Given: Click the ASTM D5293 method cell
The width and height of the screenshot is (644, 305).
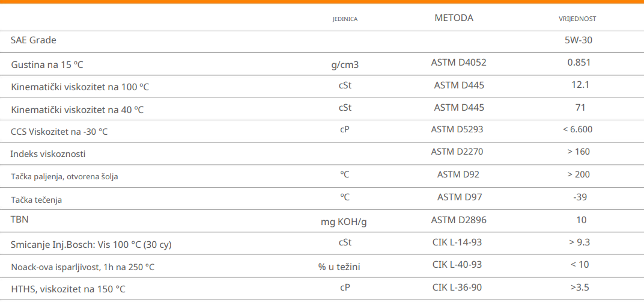Looking at the screenshot, I should tap(457, 129).
